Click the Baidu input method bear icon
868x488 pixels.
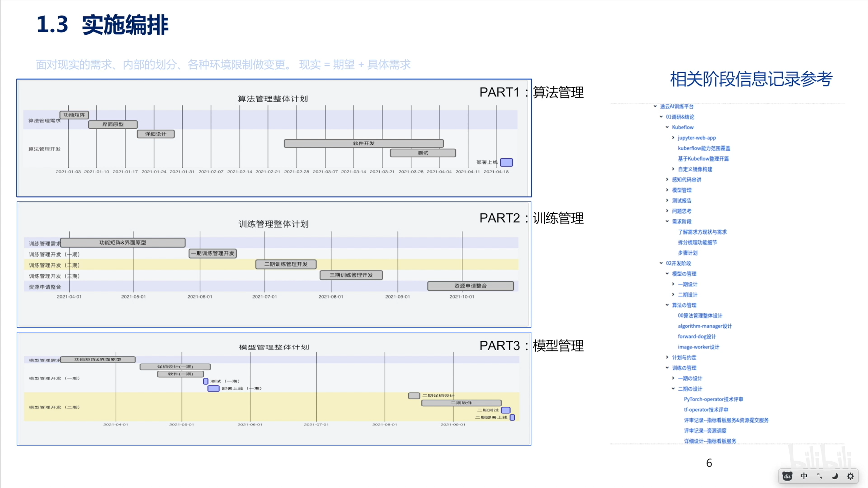pos(787,476)
